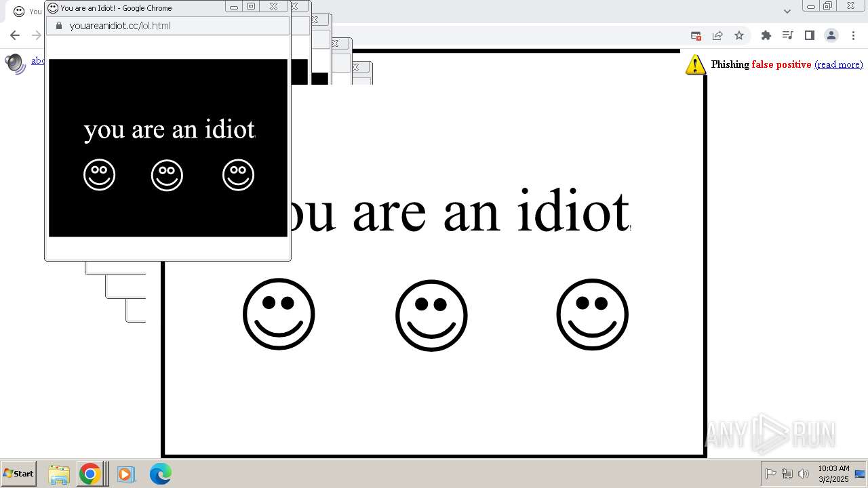Click the pop-up blocked icon in address bar
The height and width of the screenshot is (488, 868).
pyautogui.click(x=696, y=36)
